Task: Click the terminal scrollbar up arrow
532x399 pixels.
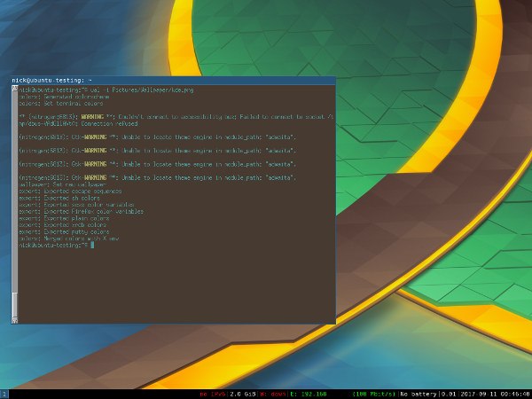Action: tap(14, 89)
